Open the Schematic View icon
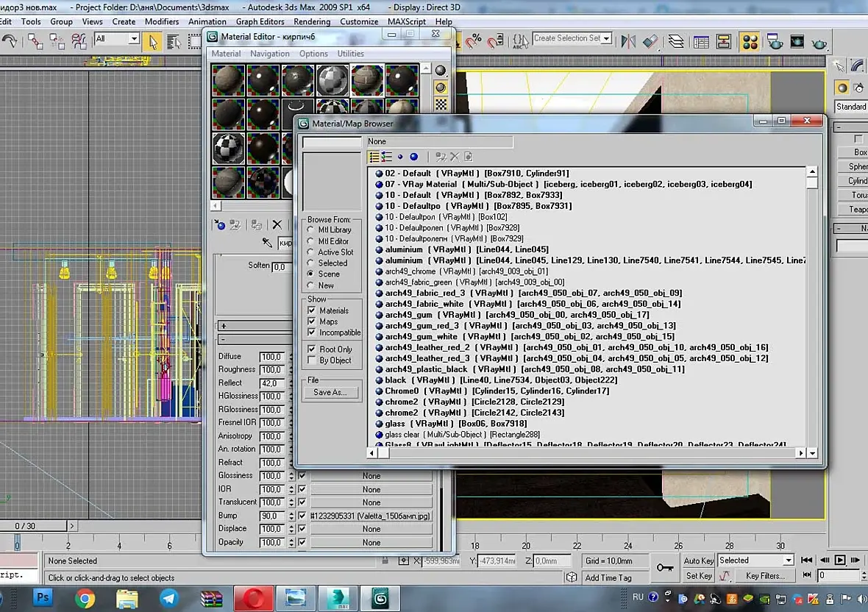The image size is (868, 612). [x=724, y=42]
